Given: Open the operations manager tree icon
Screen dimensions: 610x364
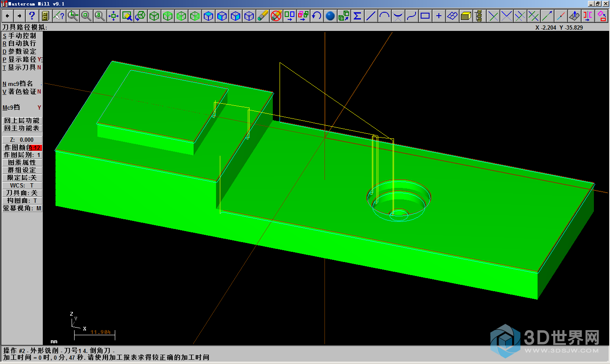Looking at the screenshot, I should pyautogui.click(x=479, y=16).
